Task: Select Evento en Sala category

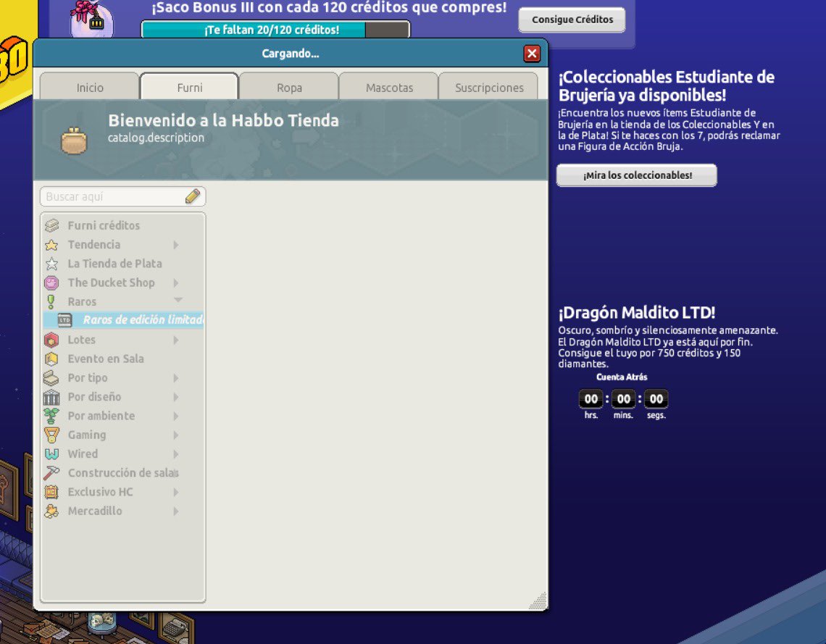Action: (122, 359)
